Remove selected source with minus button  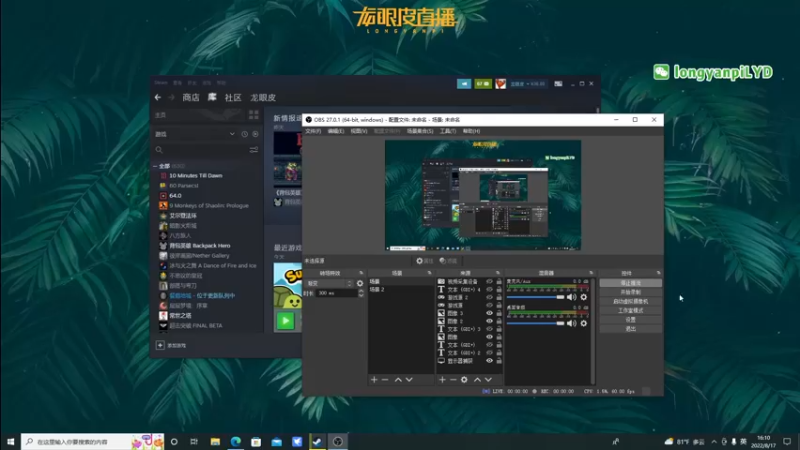(453, 380)
